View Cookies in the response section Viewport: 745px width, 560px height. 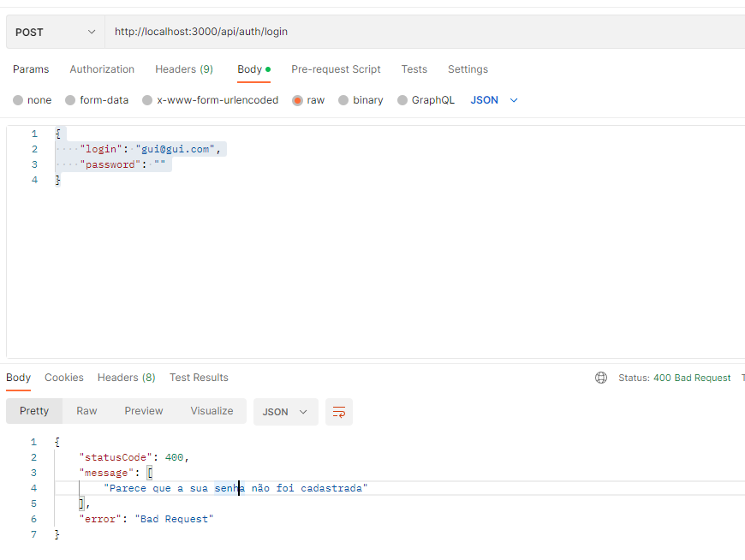click(x=64, y=378)
